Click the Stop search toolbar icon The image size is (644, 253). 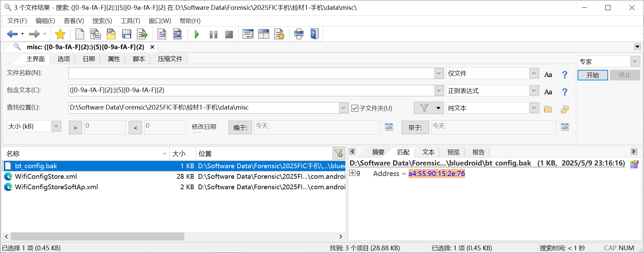click(229, 34)
